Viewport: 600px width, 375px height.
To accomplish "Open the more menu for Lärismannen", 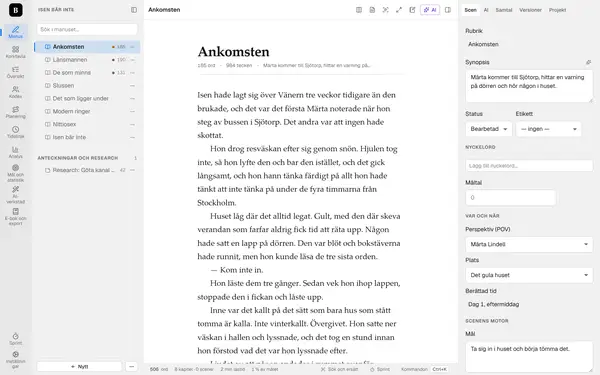I will [x=132, y=60].
